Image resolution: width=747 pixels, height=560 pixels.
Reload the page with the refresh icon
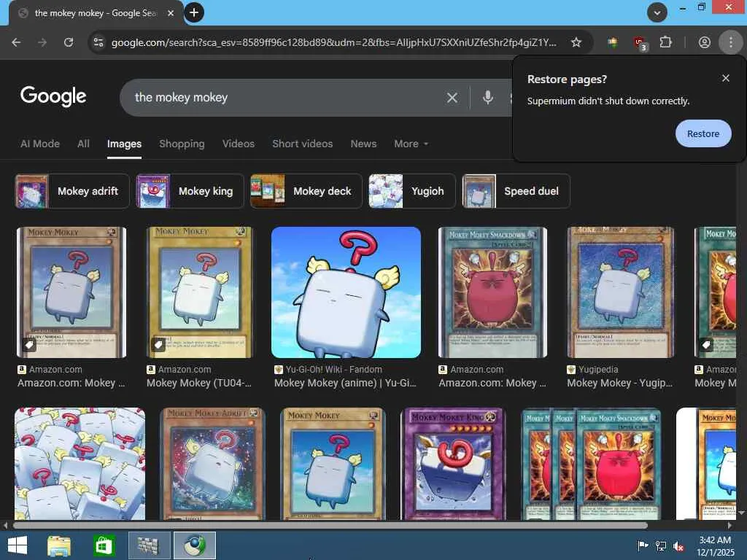[69, 42]
